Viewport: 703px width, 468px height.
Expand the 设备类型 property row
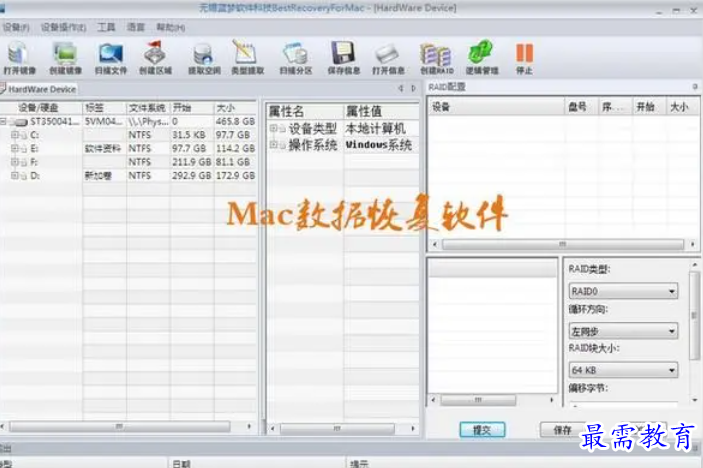[273, 129]
